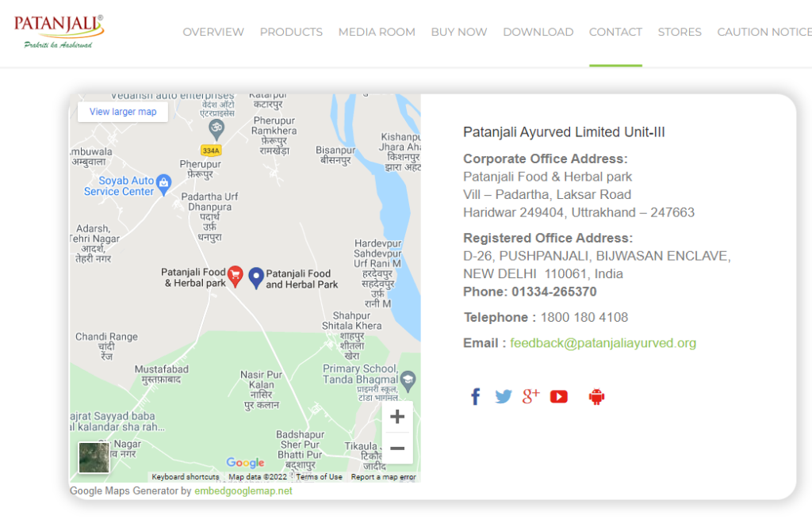Open the map Terms of Use
This screenshot has height=523, width=812.
319,477
